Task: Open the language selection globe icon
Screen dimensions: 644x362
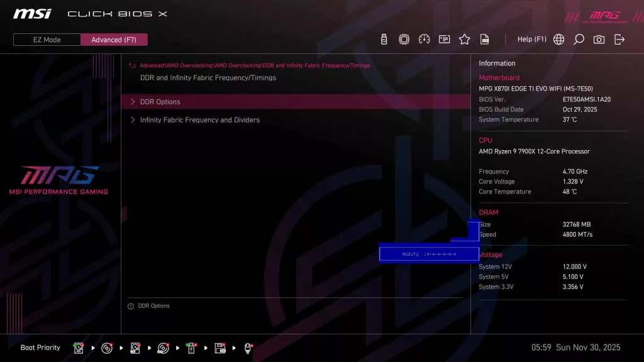Action: point(558,39)
